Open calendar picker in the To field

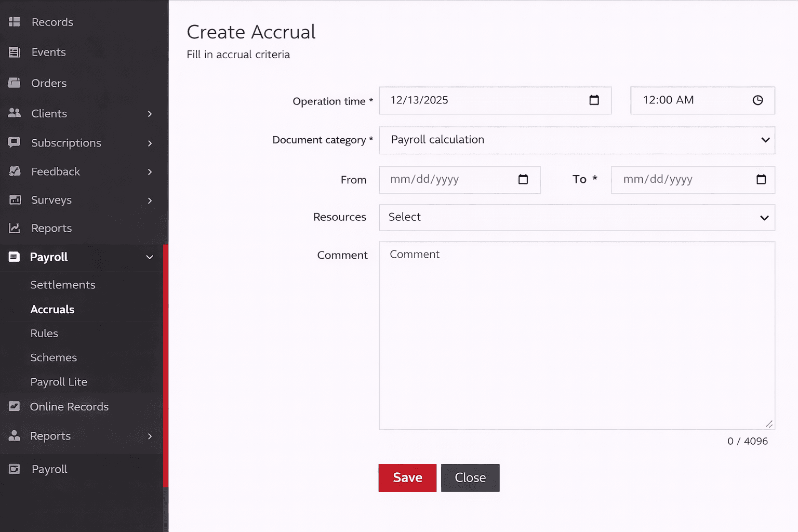[761, 180]
